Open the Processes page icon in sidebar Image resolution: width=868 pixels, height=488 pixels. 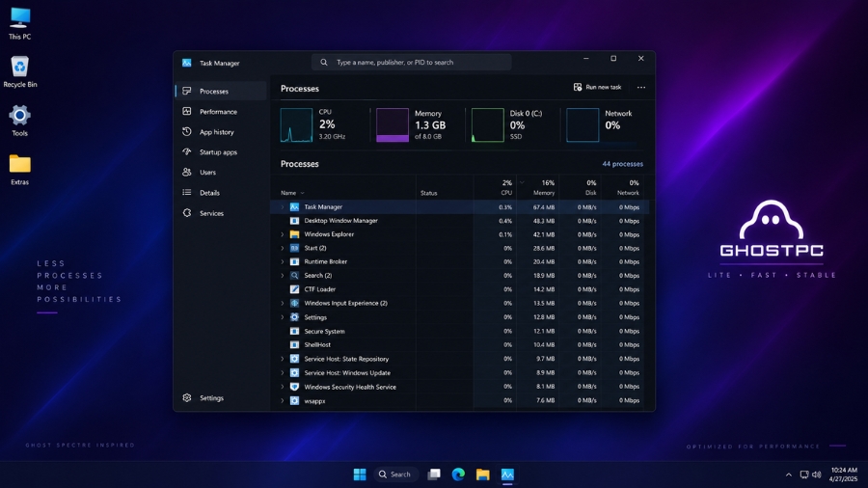(187, 91)
